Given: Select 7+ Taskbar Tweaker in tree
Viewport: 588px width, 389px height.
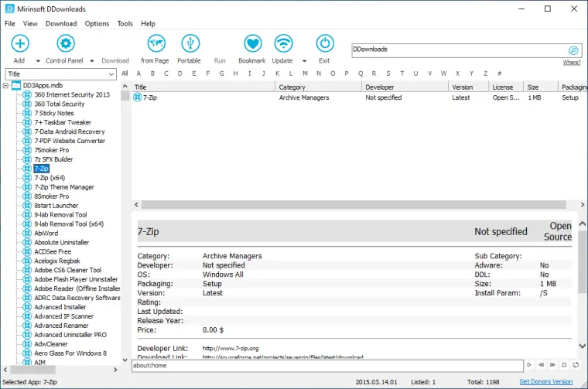Looking at the screenshot, I should (x=63, y=122).
